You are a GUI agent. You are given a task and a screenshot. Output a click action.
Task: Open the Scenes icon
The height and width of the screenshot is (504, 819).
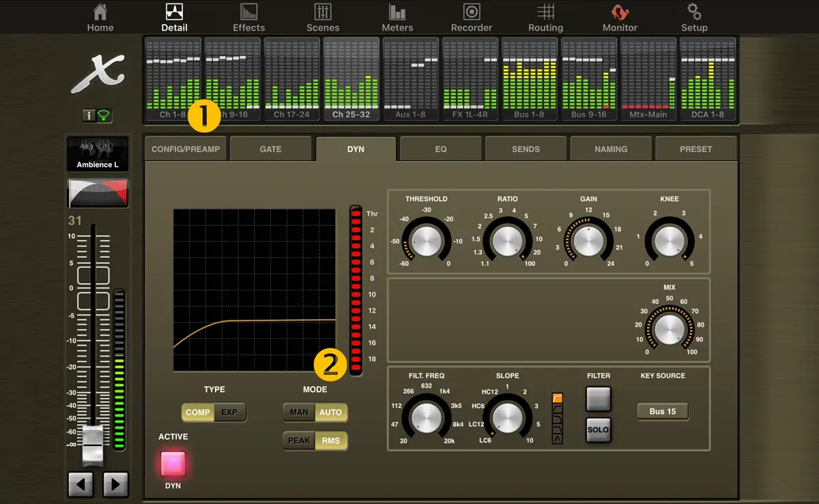coord(323,18)
